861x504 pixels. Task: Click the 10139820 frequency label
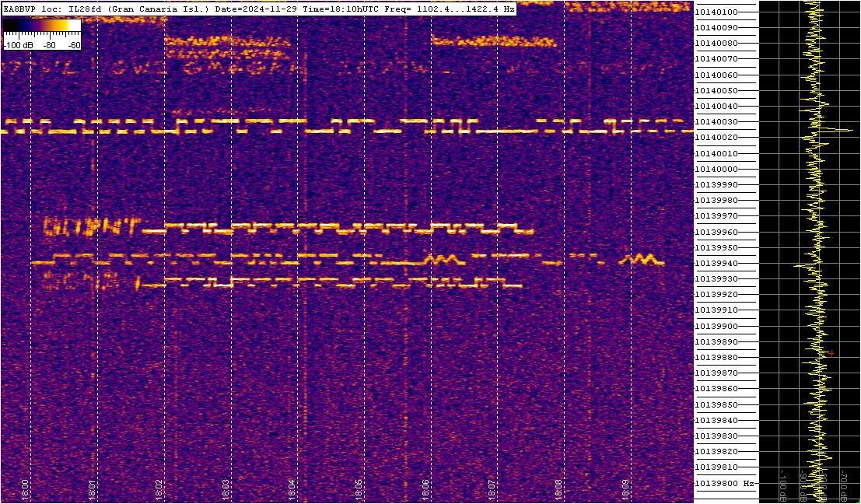pos(716,451)
